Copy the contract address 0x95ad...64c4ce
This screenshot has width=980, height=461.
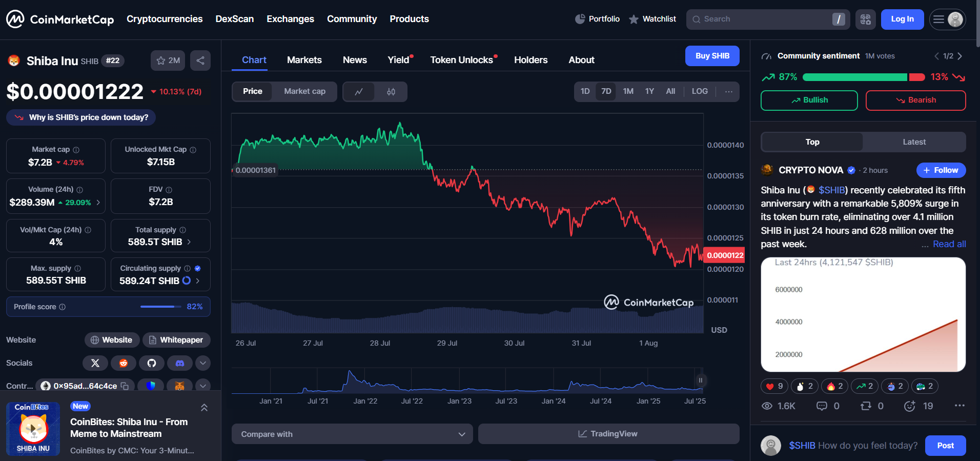[x=125, y=386]
